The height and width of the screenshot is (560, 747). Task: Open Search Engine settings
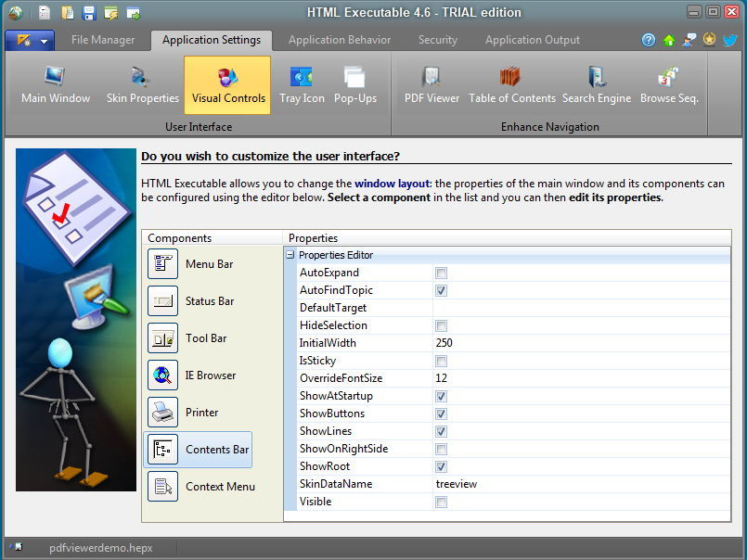(x=596, y=85)
